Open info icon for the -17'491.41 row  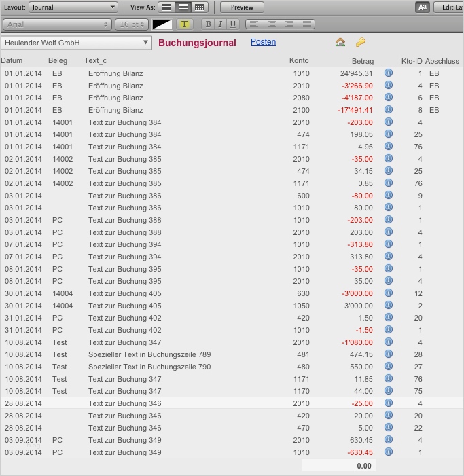(x=389, y=109)
